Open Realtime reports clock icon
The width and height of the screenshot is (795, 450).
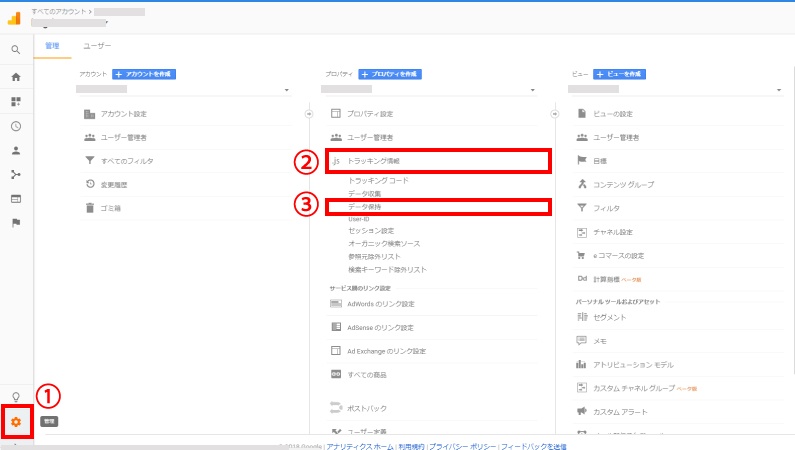tap(16, 126)
